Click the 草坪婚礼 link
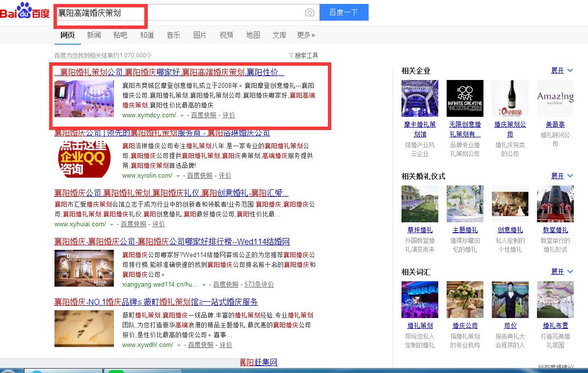Viewport: 588px width, 373px height. click(x=420, y=230)
